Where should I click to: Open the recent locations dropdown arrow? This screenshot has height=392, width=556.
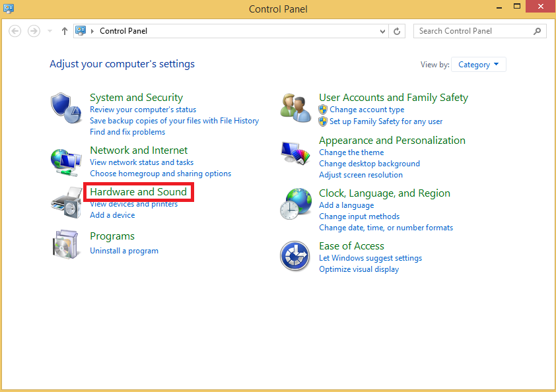[x=50, y=31]
